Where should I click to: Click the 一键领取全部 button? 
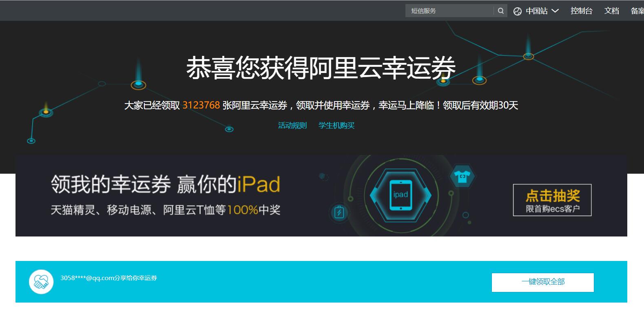[542, 282]
